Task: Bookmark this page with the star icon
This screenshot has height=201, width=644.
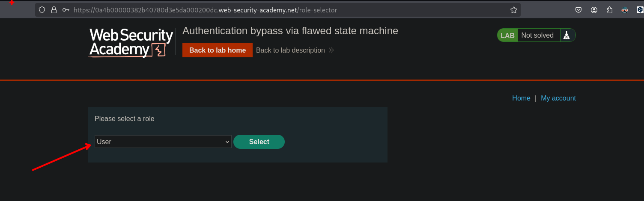Action: tap(514, 10)
